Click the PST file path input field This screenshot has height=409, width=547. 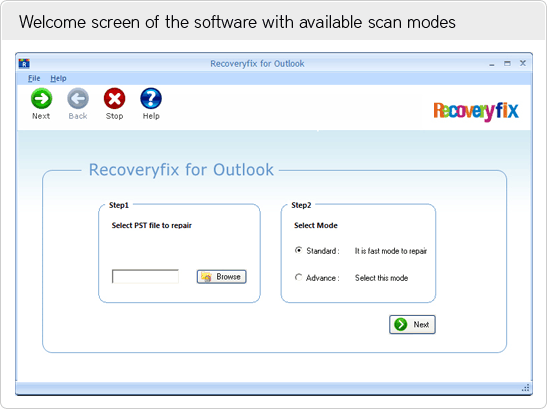pyautogui.click(x=145, y=276)
